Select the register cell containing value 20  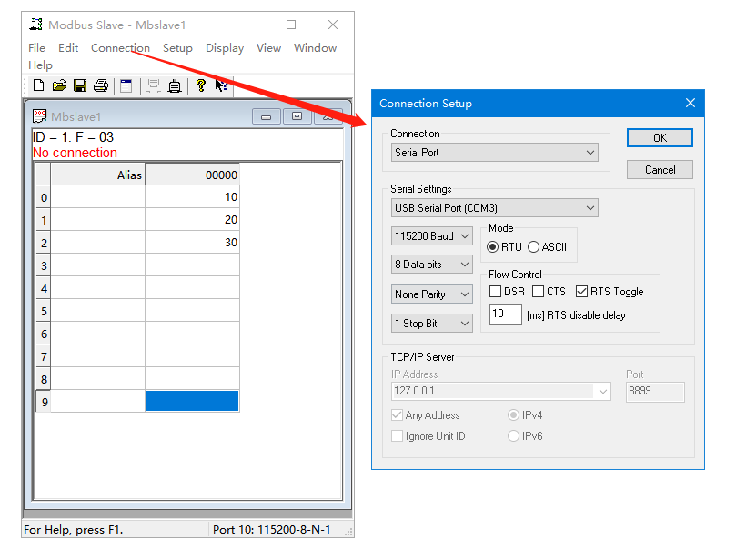(x=192, y=220)
